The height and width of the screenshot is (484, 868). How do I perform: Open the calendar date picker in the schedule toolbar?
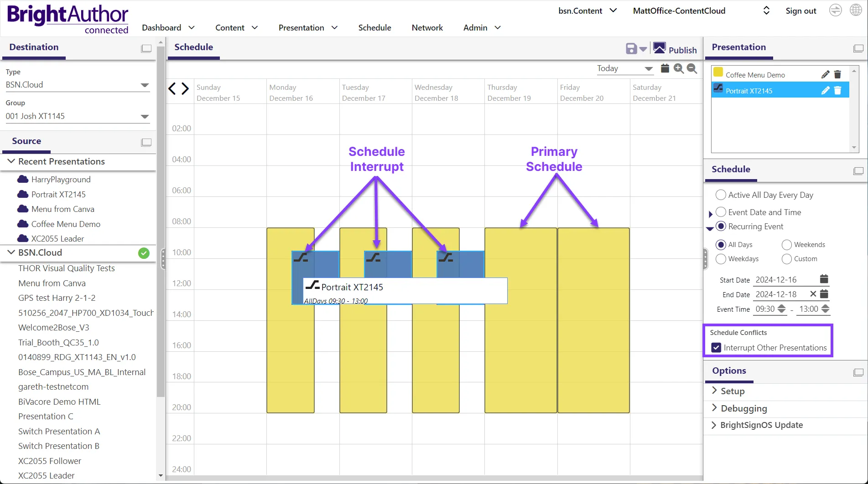(665, 68)
